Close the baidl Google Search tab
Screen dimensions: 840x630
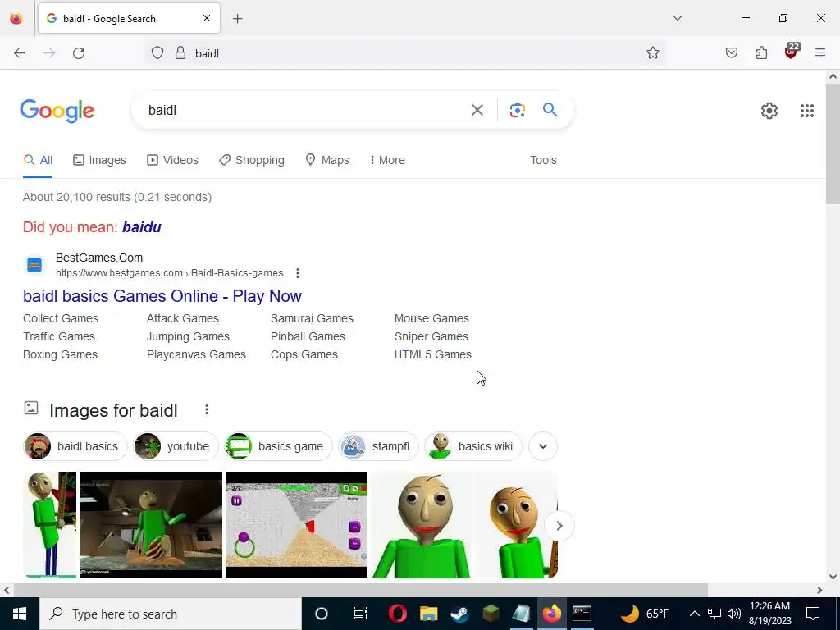[207, 18]
